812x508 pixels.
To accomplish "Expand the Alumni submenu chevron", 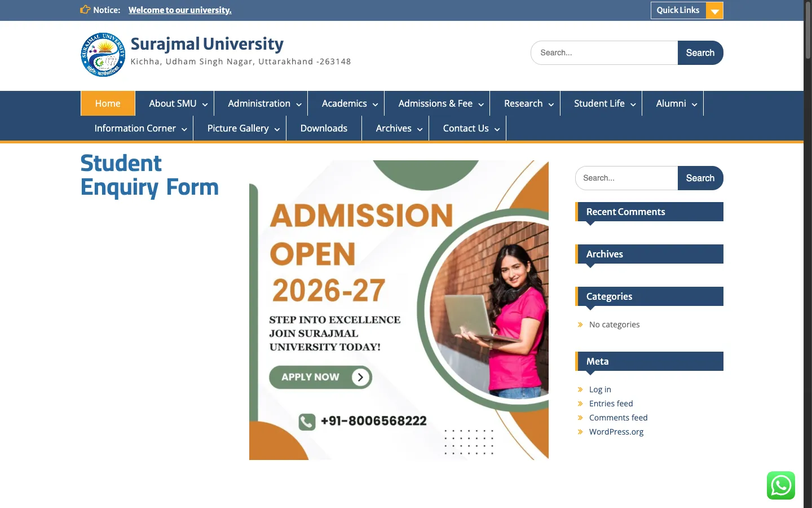I will click(x=695, y=104).
